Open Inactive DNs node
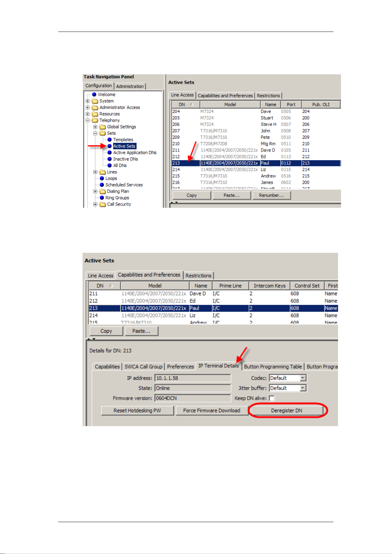This screenshot has width=392, height=554. (126, 159)
